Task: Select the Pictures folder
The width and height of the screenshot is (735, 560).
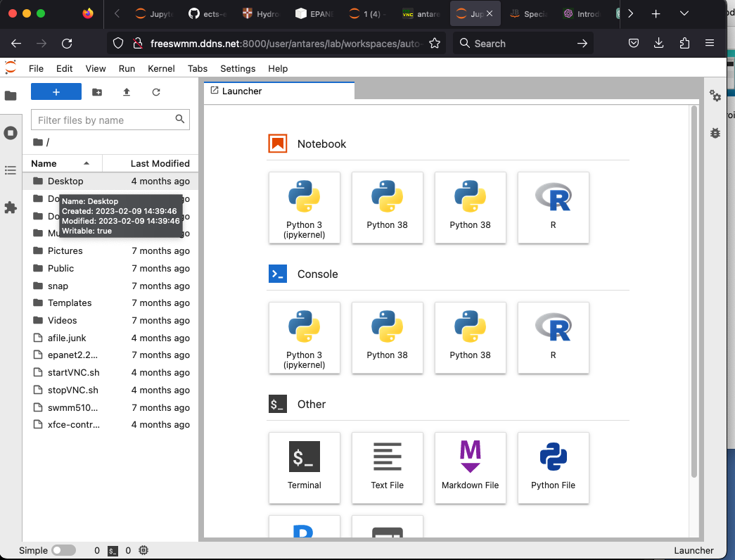Action: tap(110, 251)
